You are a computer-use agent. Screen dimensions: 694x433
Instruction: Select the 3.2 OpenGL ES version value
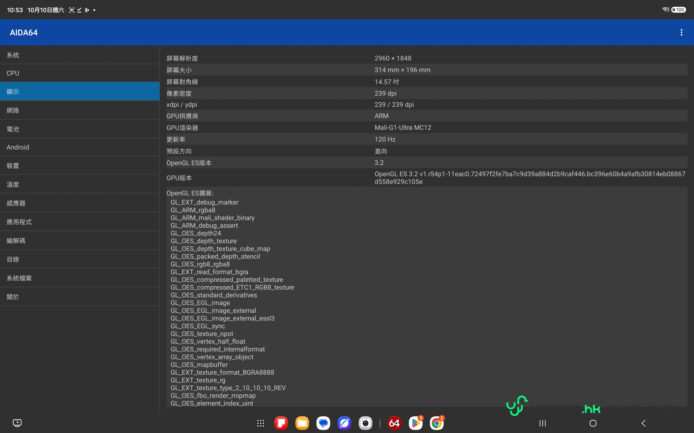[x=379, y=163]
